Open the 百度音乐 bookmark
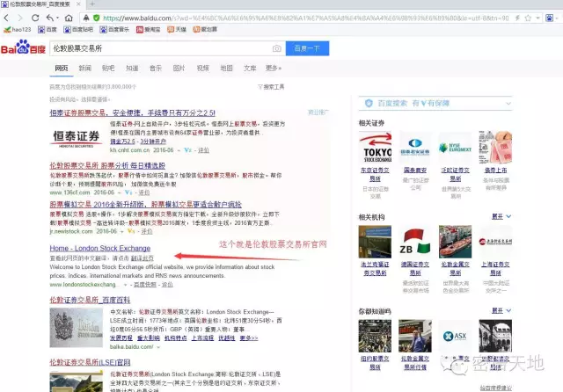Image resolution: width=563 pixels, height=392 pixels. click(114, 29)
